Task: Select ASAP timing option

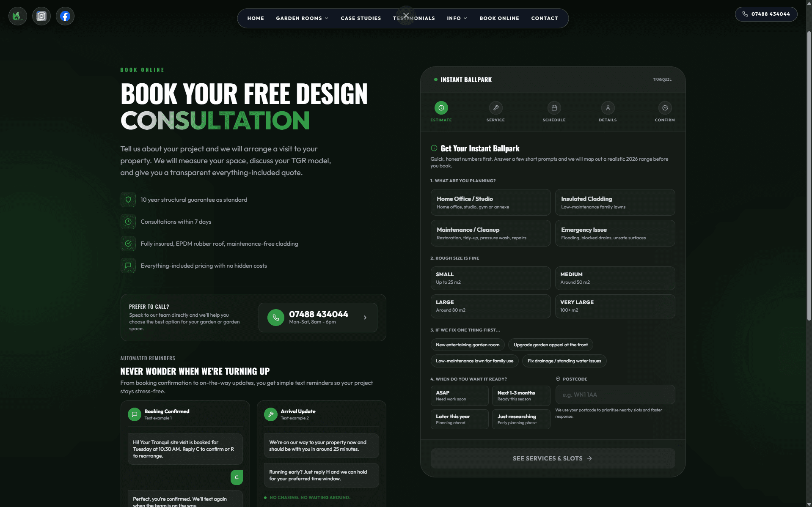Action: point(460,396)
